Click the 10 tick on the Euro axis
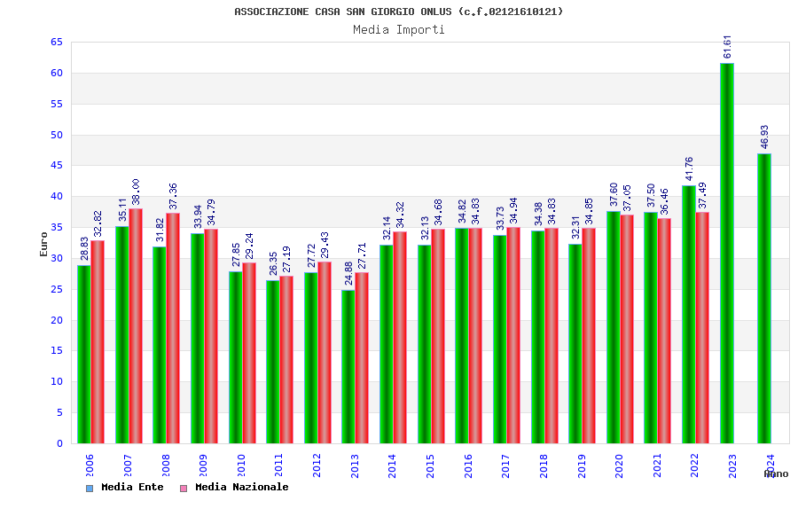Image resolution: width=798 pixels, height=532 pixels. [x=57, y=382]
